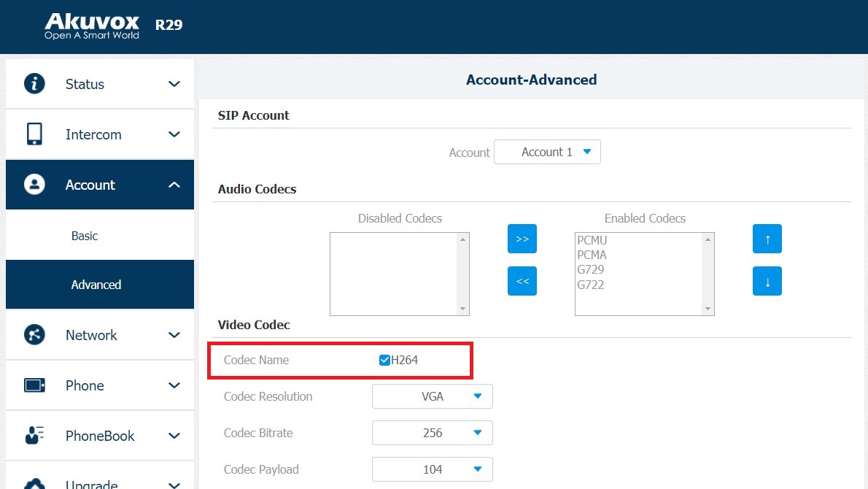Click the Network share icon
This screenshot has height=489, width=868.
(34, 335)
